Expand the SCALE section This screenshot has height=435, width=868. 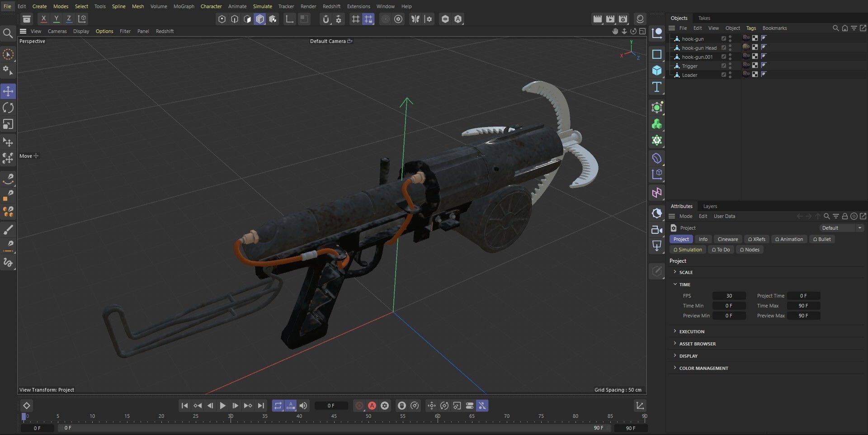tap(675, 272)
